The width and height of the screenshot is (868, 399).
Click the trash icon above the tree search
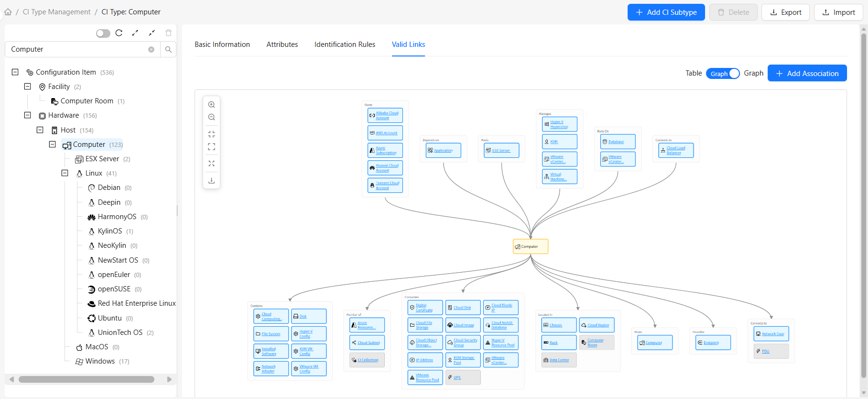click(168, 33)
